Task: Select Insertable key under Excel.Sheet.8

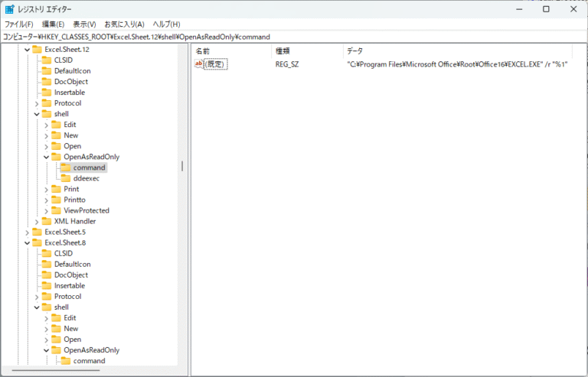Action: click(x=70, y=286)
